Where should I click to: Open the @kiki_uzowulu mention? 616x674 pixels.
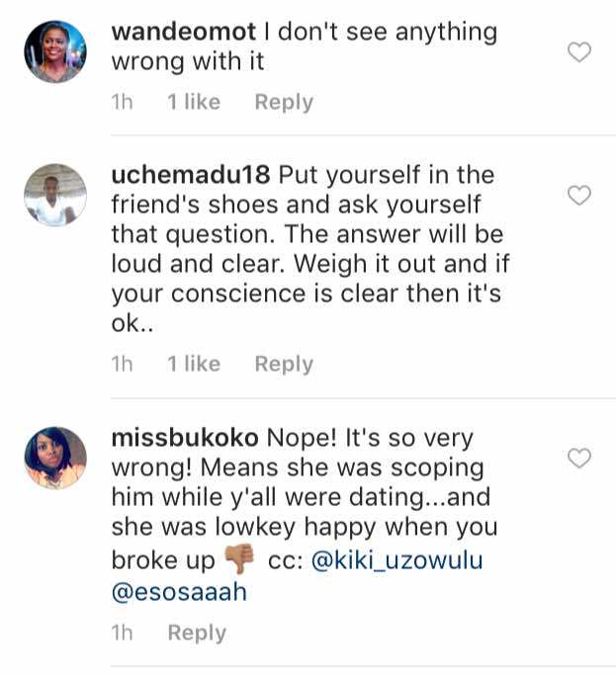click(x=397, y=560)
